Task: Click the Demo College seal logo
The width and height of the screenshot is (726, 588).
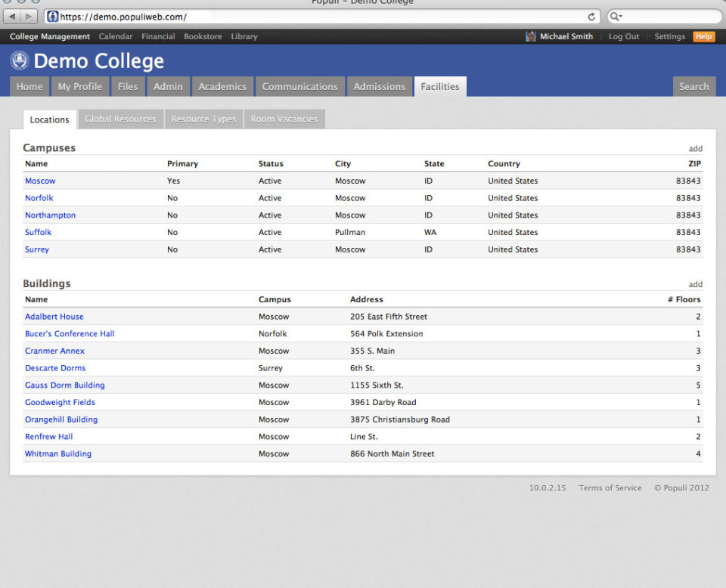Action: coord(20,60)
